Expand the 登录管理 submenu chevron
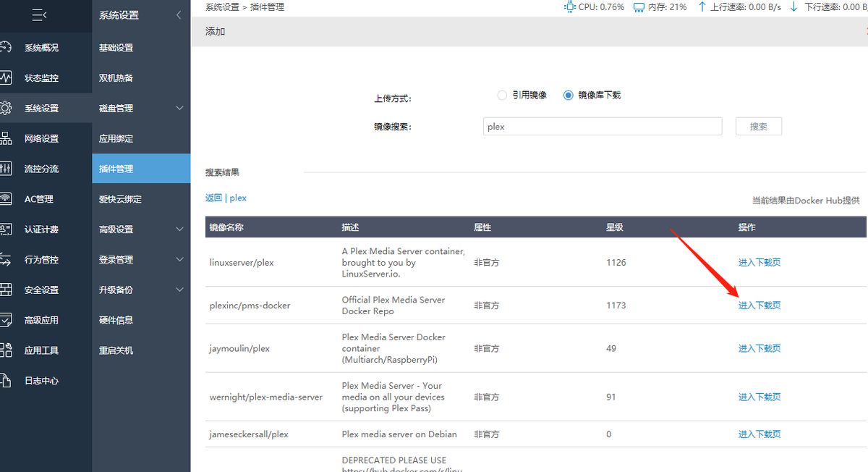This screenshot has width=868, height=472. coord(180,259)
